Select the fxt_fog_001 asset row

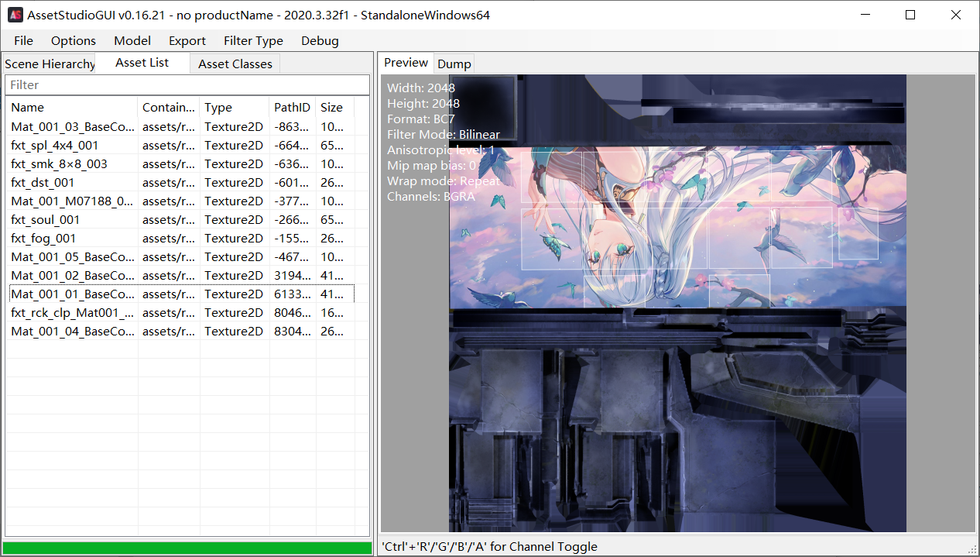tap(180, 238)
